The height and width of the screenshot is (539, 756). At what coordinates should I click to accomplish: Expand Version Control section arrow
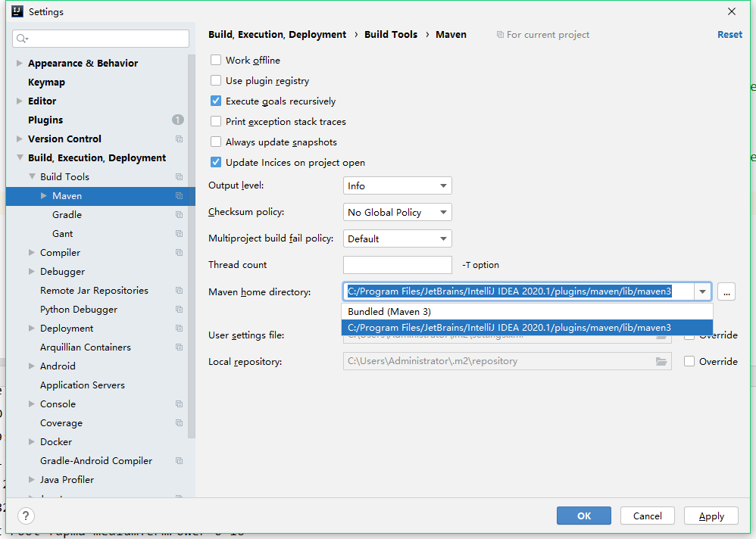point(19,139)
